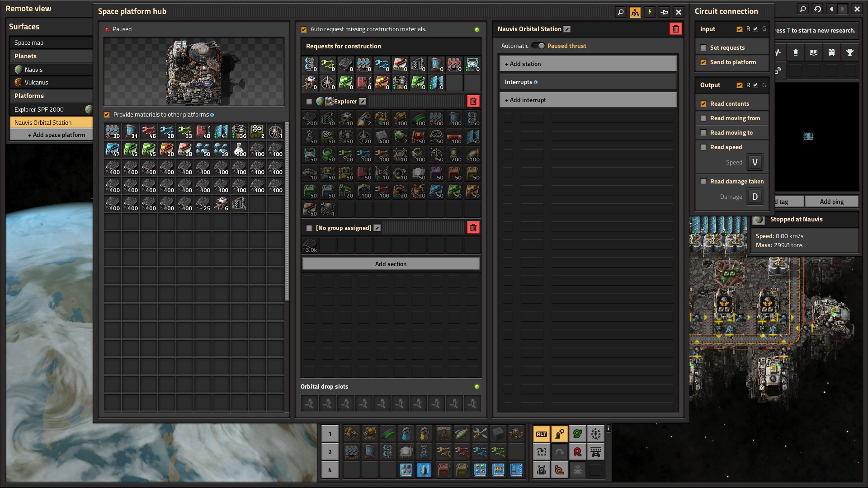Select the Vulcanus planet surface
Viewport: 868px width, 488px height.
[51, 82]
